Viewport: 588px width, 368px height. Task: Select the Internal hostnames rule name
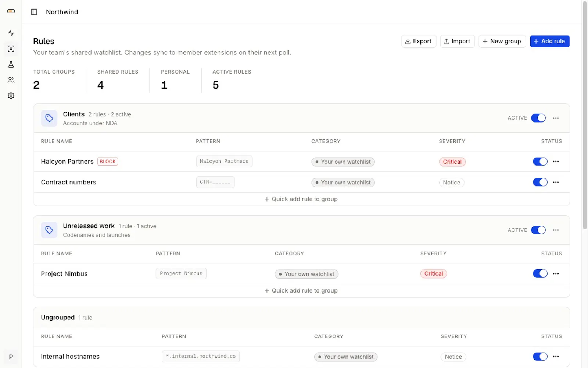coord(70,357)
